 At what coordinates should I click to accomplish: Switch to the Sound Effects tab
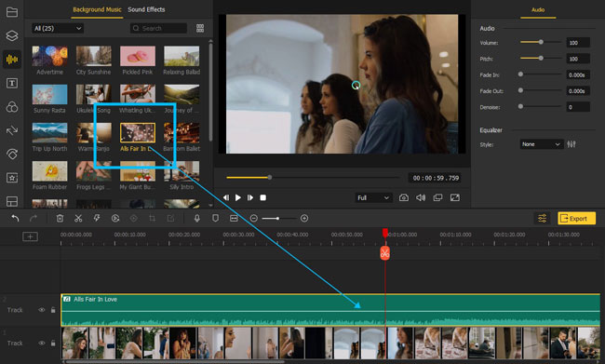coord(146,9)
